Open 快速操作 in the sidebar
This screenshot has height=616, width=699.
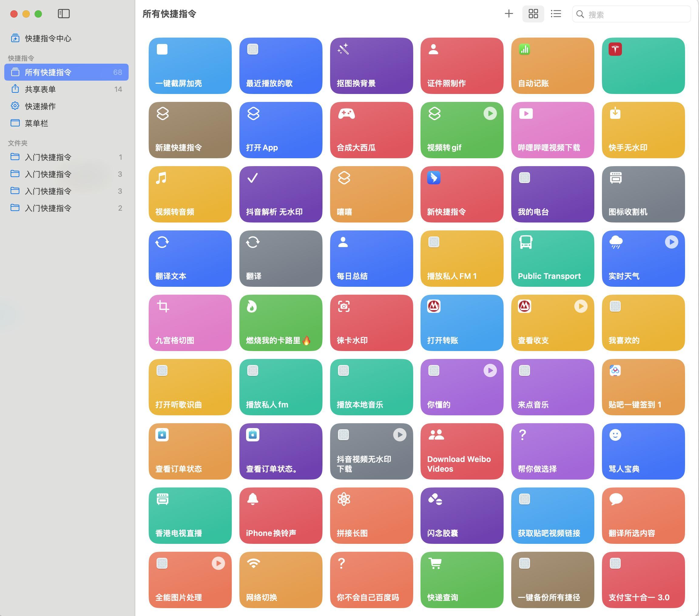click(66, 106)
